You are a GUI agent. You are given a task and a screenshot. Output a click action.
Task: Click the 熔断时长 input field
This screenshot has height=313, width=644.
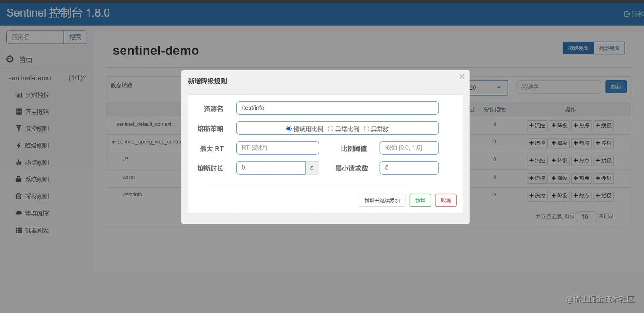click(271, 168)
